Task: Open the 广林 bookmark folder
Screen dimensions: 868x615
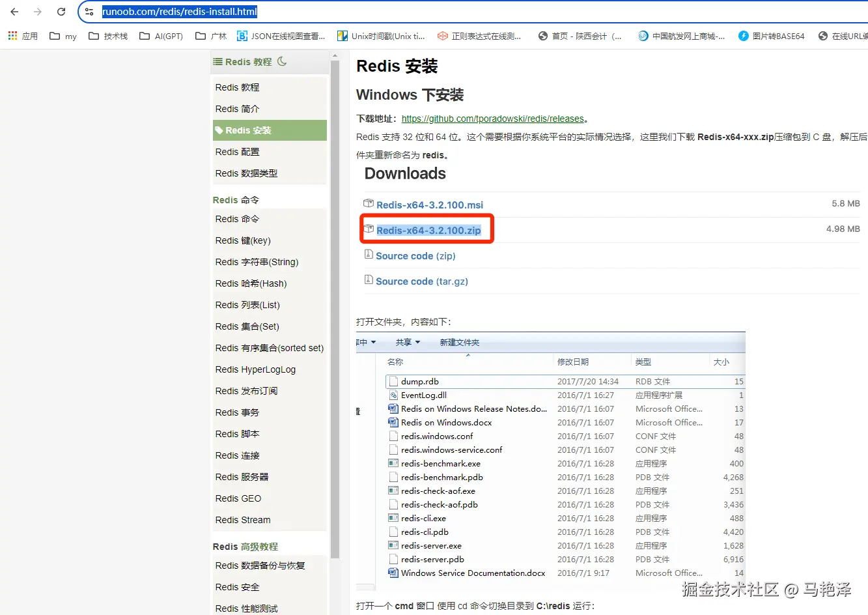Action: pyautogui.click(x=211, y=36)
